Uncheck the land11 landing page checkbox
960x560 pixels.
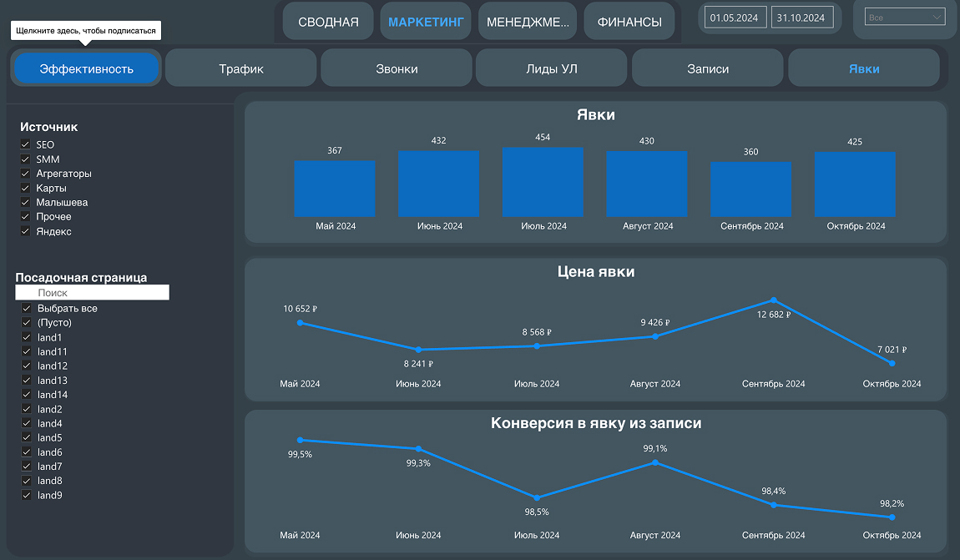pyautogui.click(x=27, y=352)
